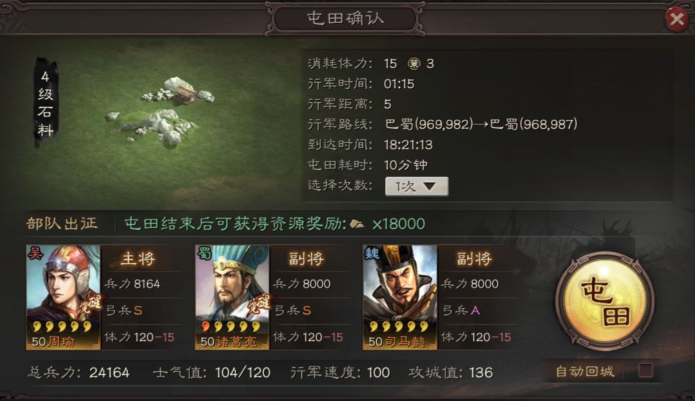Click the 自动回城 label text

point(585,371)
